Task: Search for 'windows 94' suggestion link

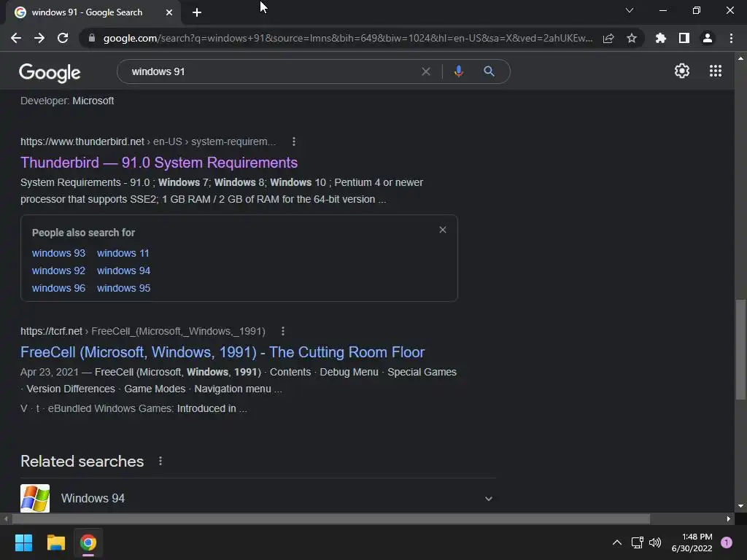Action: pyautogui.click(x=124, y=271)
